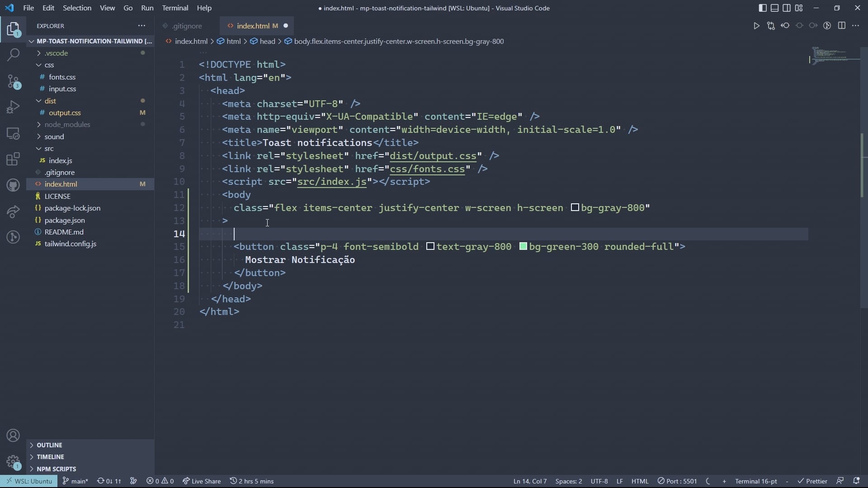Open the GitHub view in activity bar

[13, 185]
